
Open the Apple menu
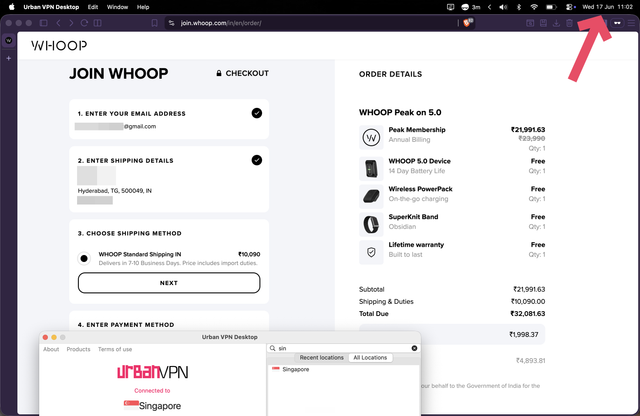point(11,7)
